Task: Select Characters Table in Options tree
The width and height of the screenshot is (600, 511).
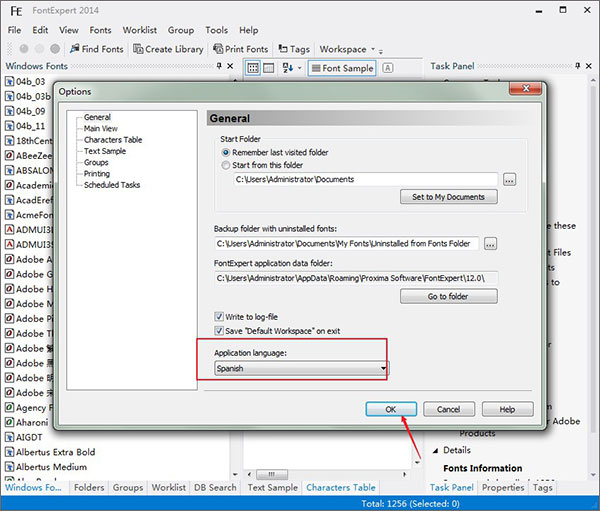Action: tap(113, 140)
